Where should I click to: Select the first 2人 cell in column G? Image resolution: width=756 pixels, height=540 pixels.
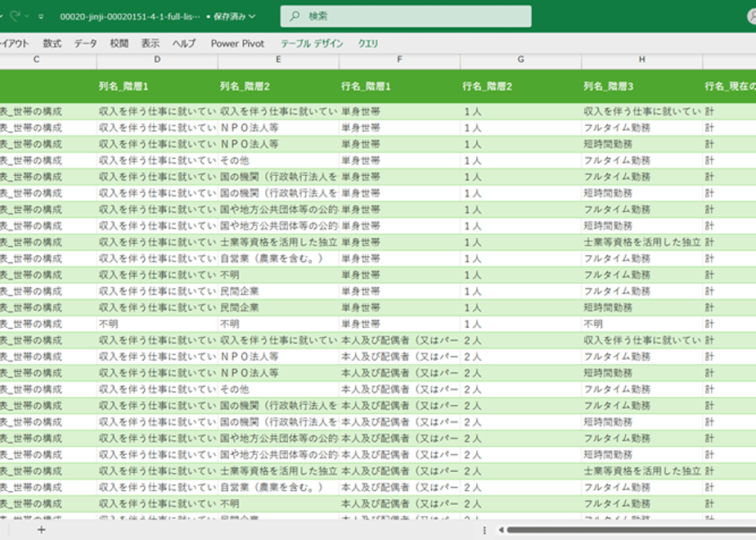[520, 340]
